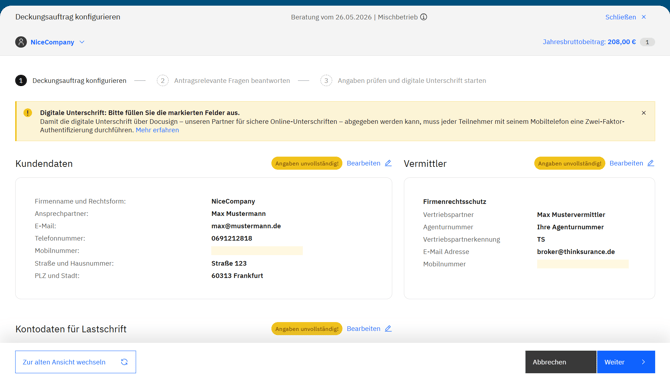Click Angaben unvollständig badge for Kontodaten
Viewport: 670px width, 381px height.
click(x=307, y=328)
